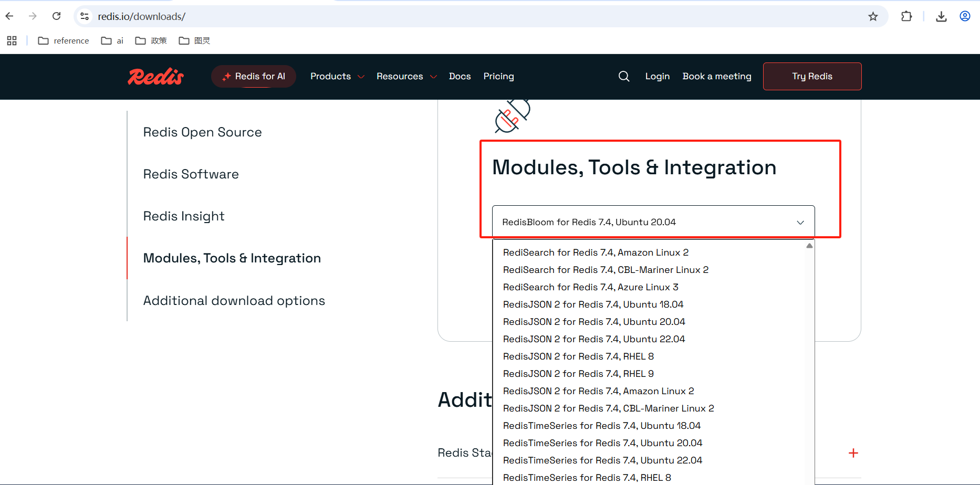The height and width of the screenshot is (485, 980).
Task: Click the Try Redis button
Action: 812,77
